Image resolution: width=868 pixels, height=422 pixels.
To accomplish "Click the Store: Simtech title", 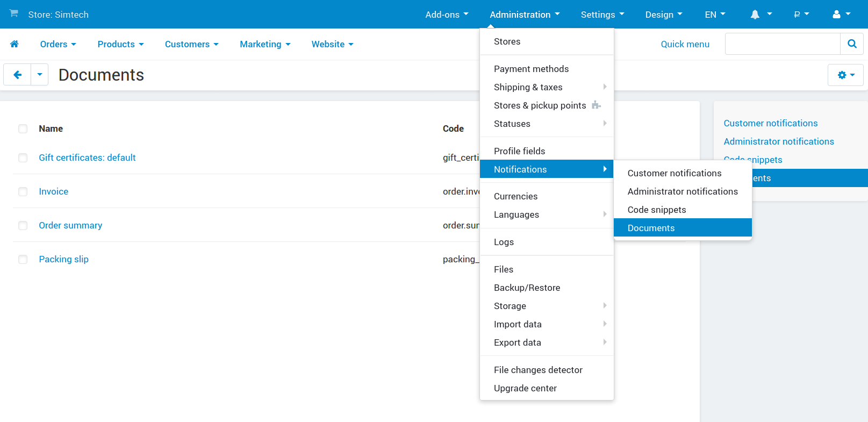I will click(58, 15).
